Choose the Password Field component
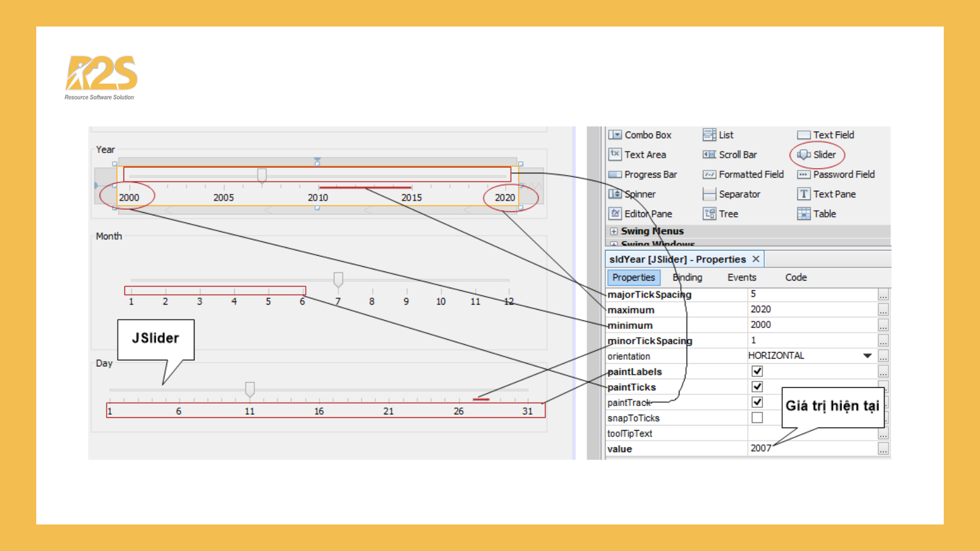Screen dimensions: 980x551 pyautogui.click(x=836, y=174)
